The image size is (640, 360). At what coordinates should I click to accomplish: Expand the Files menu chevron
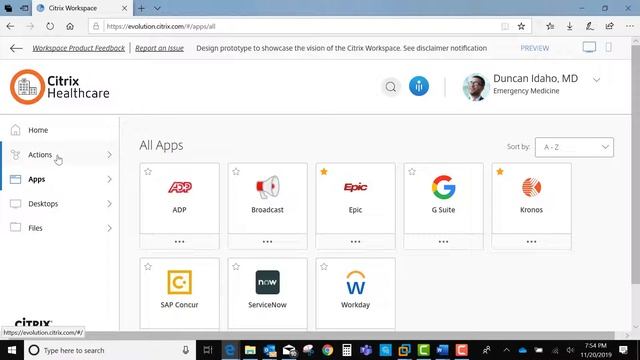(x=109, y=228)
